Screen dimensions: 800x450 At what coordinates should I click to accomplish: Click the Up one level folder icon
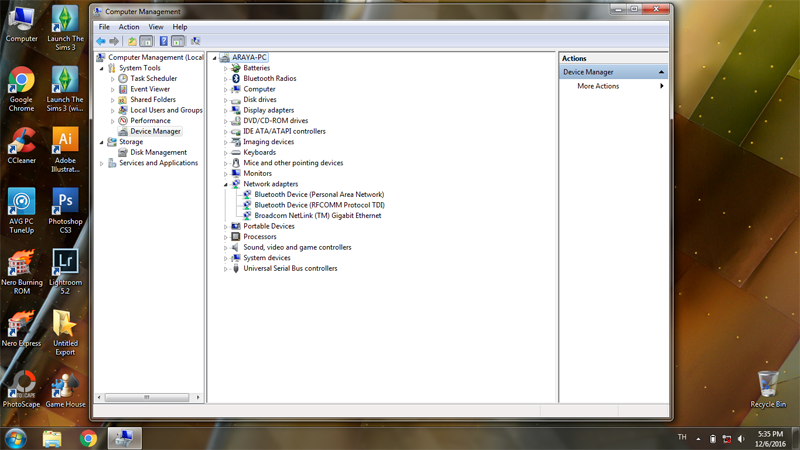(132, 41)
